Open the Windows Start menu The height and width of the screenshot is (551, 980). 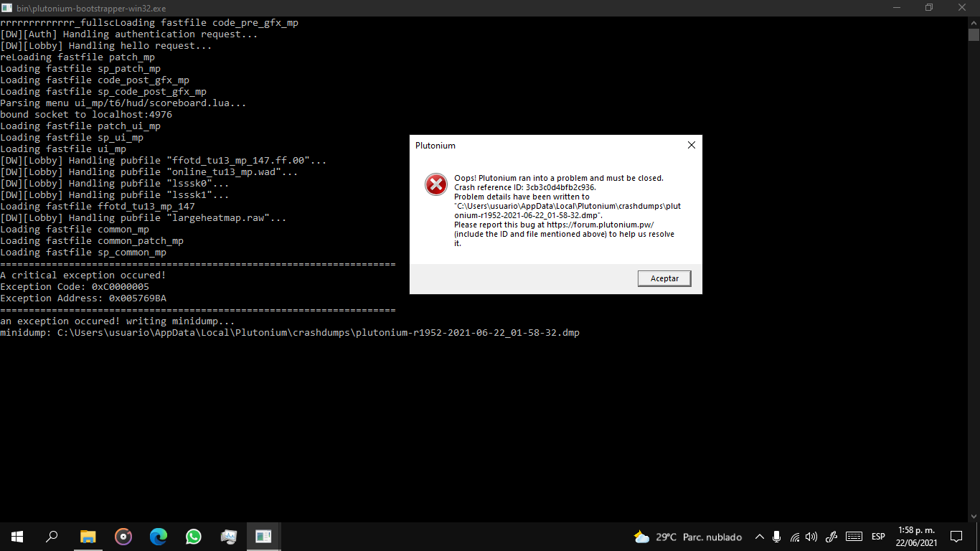coord(17,537)
